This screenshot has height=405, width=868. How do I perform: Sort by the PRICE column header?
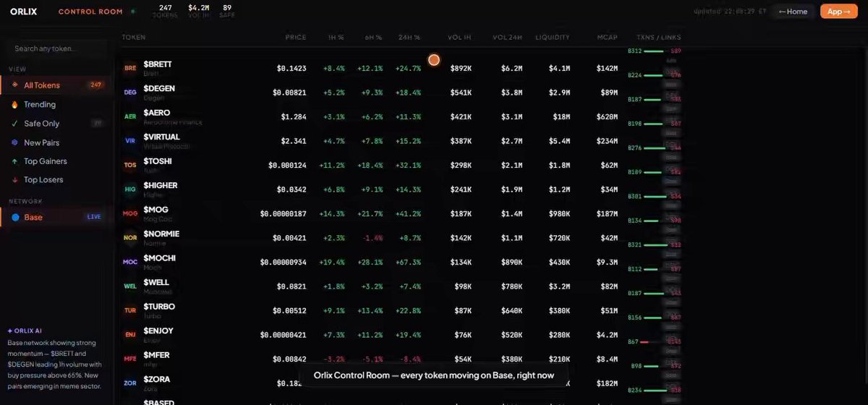(295, 37)
